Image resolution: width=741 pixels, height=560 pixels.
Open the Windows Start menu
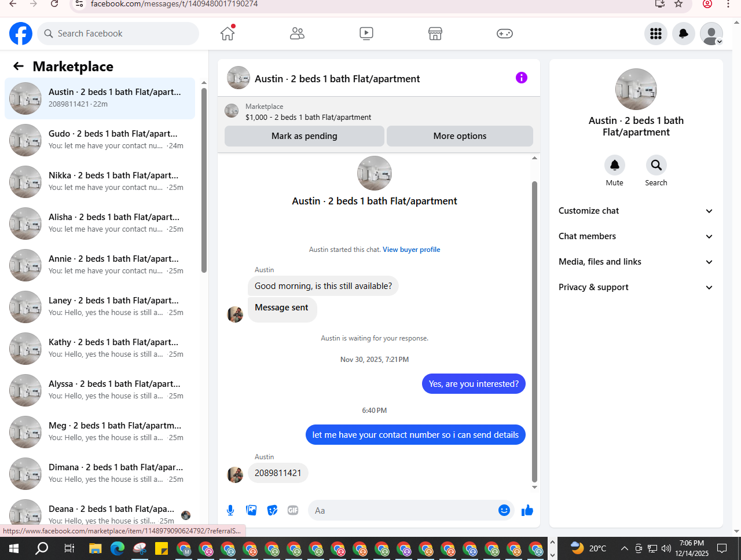coord(14,548)
